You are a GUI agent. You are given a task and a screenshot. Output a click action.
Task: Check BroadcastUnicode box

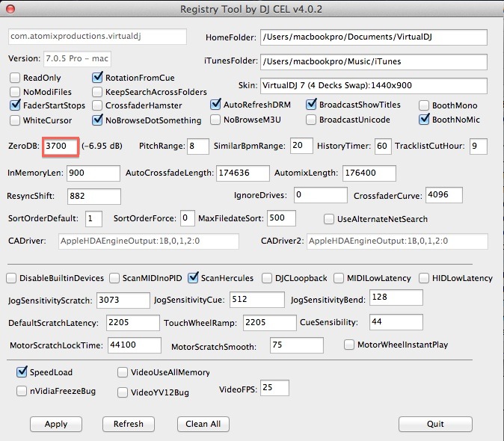coord(311,120)
